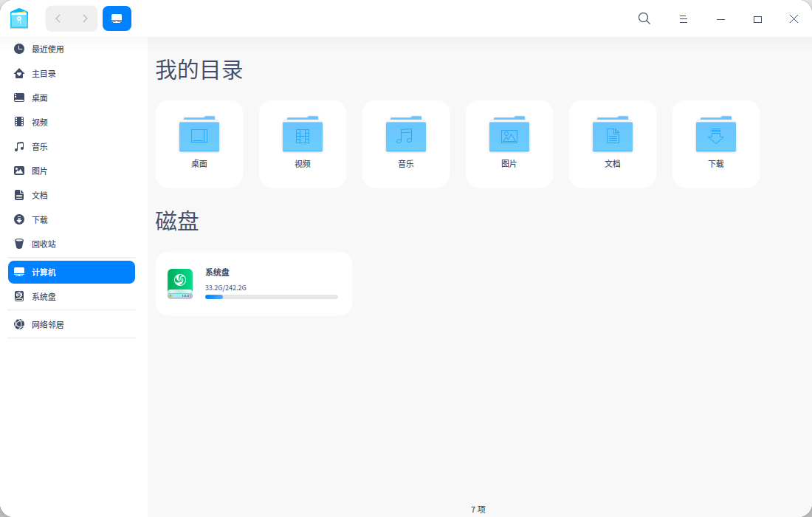The image size is (812, 517).
Task: Open 音乐 from the sidebar
Action: 72,146
